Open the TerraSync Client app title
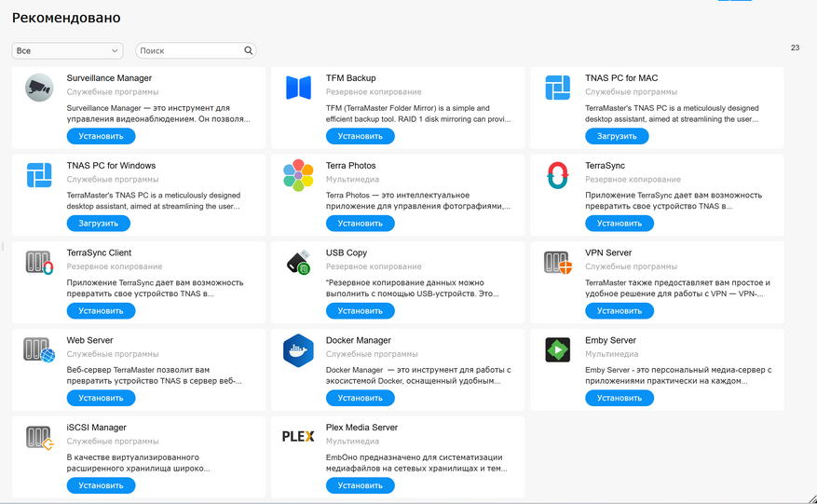Image resolution: width=817 pixels, height=504 pixels. click(x=99, y=252)
